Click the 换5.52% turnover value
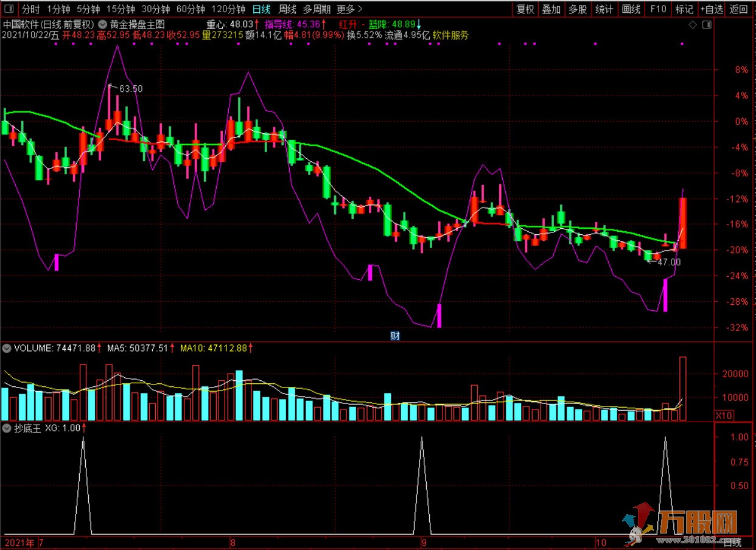The image size is (756, 550). 364,35
